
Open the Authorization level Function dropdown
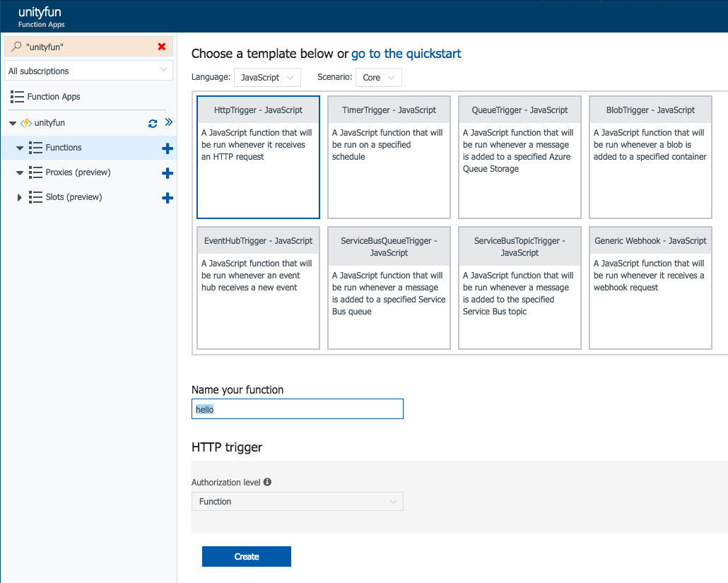297,501
